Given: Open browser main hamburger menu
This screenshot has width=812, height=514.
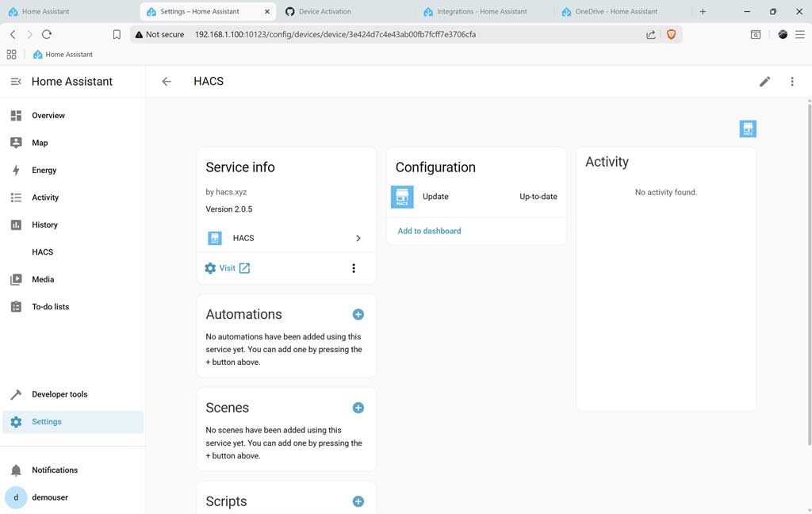Looking at the screenshot, I should click(x=799, y=34).
